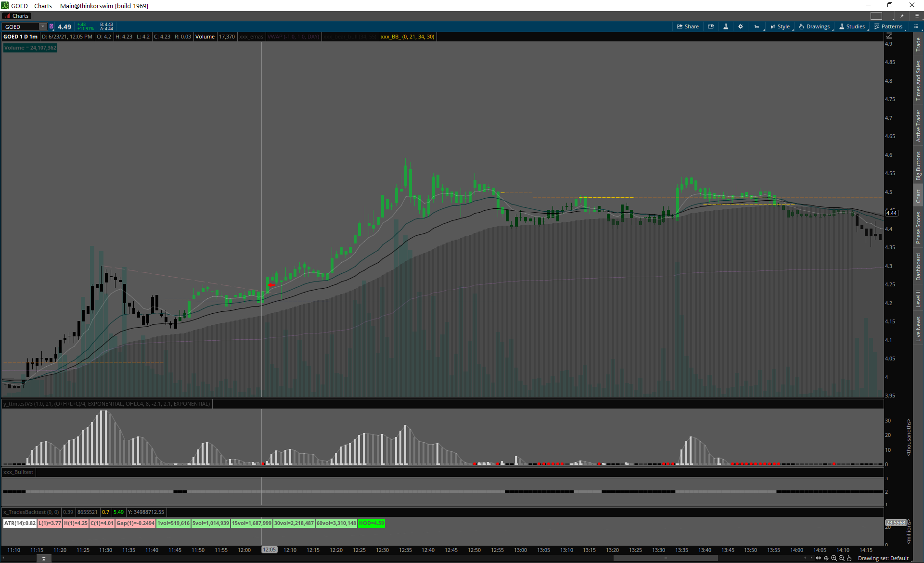
Task: Click the zoom in magnifier icon
Action: pyautogui.click(x=834, y=558)
